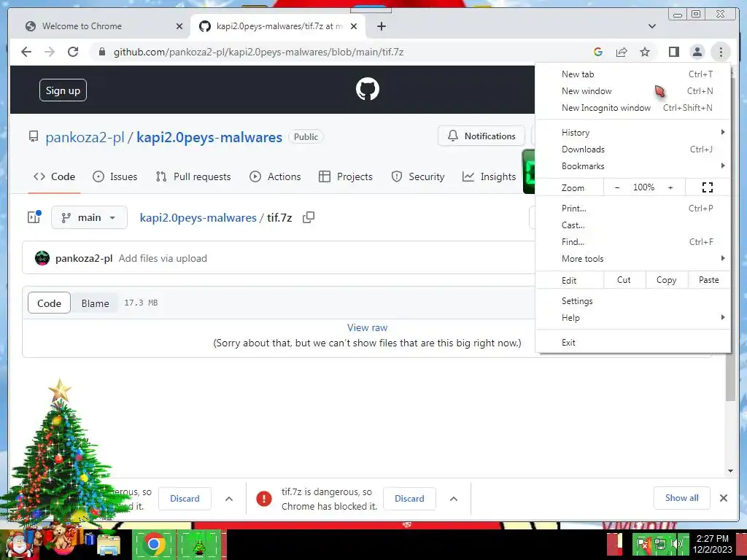Image resolution: width=747 pixels, height=560 pixels.
Task: Expand options for tif.7z blocked download
Action: (454, 499)
